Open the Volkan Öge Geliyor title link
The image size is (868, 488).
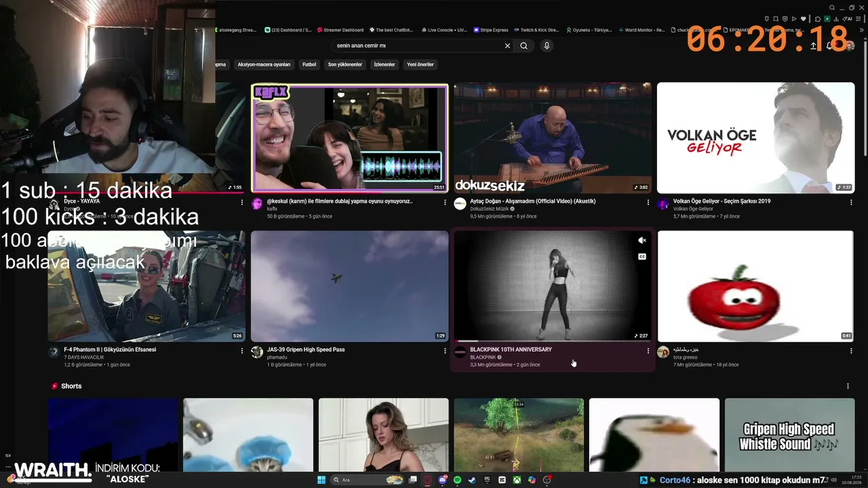pos(722,201)
